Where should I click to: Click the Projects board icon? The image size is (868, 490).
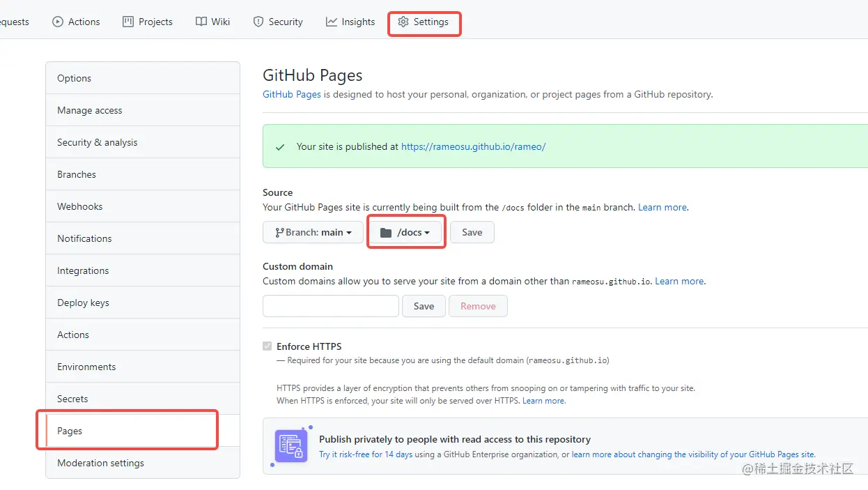128,22
